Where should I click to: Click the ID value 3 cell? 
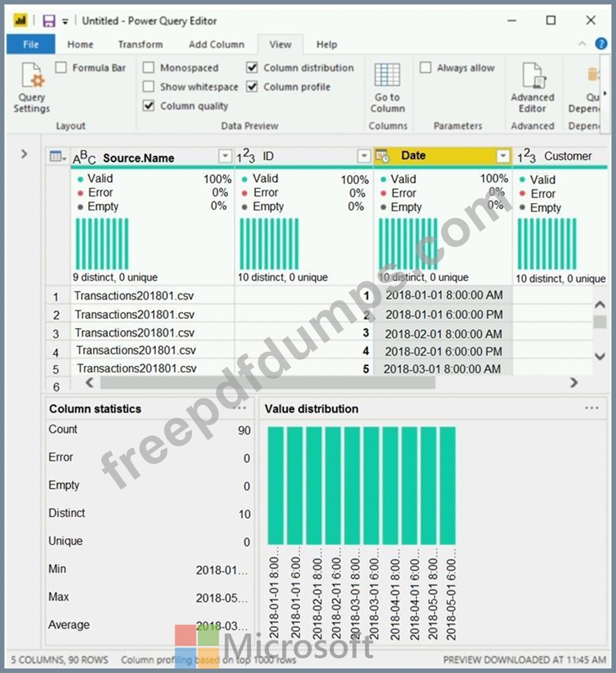click(x=303, y=333)
